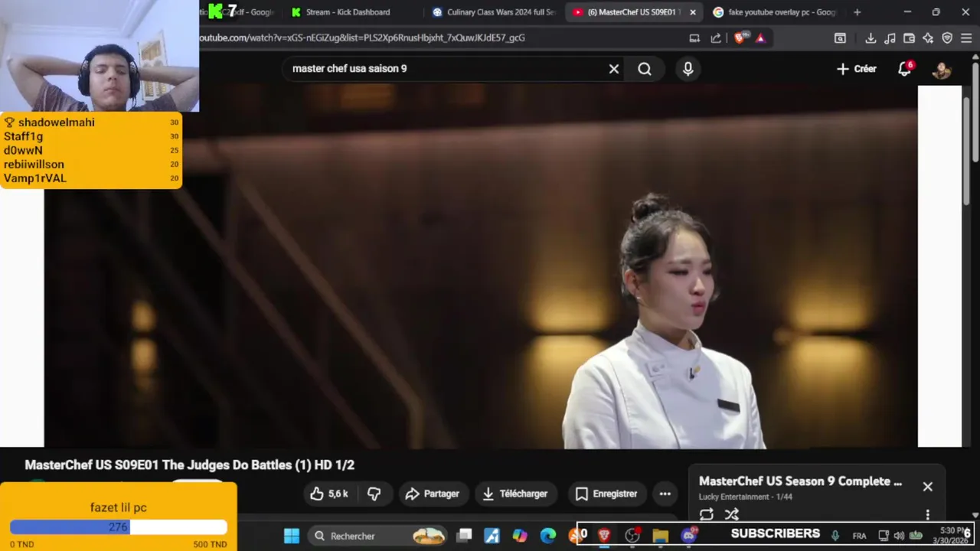The height and width of the screenshot is (551, 980).
Task: Close the MasterChef Season 9 playlist panel
Action: [x=927, y=487]
